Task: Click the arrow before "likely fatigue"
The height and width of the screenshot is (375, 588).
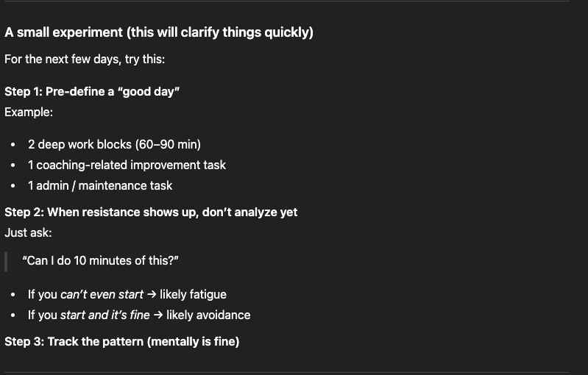Action: [x=152, y=294]
